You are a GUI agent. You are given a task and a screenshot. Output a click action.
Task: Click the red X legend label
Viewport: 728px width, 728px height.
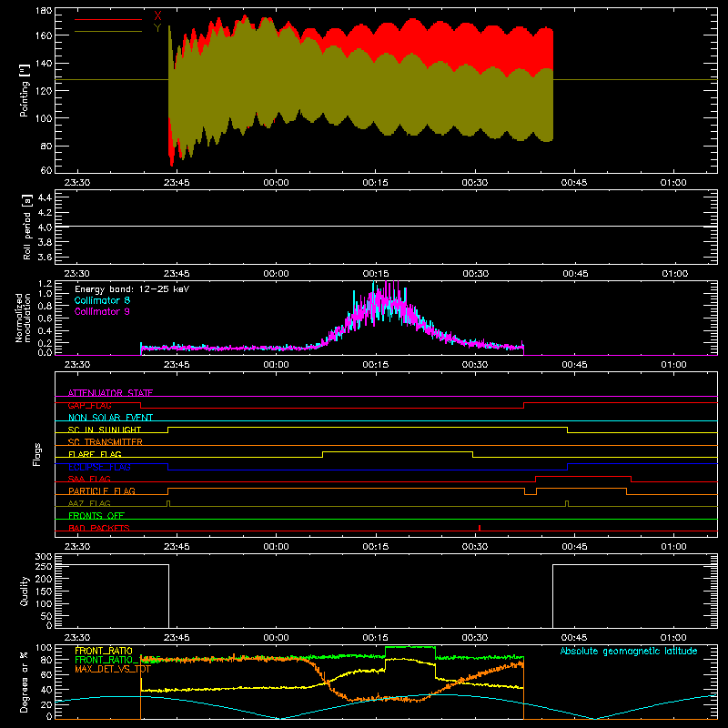157,16
